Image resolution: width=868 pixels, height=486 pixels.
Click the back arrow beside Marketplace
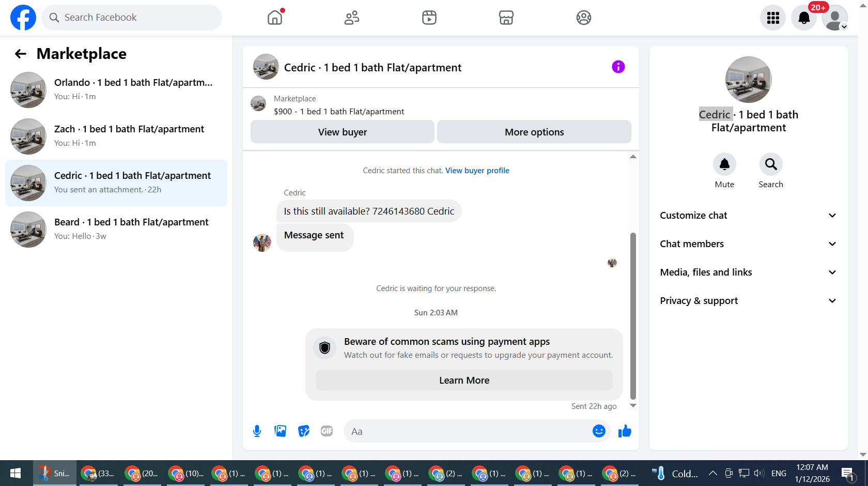[x=21, y=54]
